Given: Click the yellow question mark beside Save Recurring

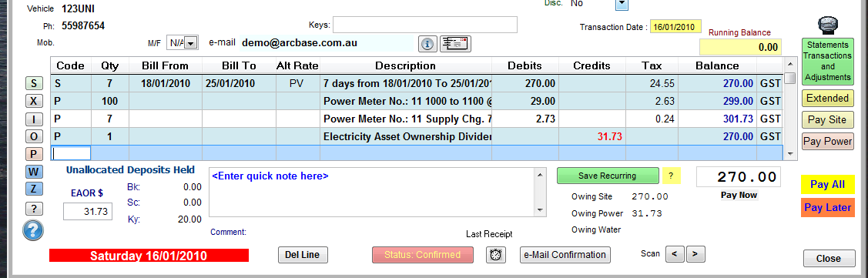Looking at the screenshot, I should click(671, 176).
